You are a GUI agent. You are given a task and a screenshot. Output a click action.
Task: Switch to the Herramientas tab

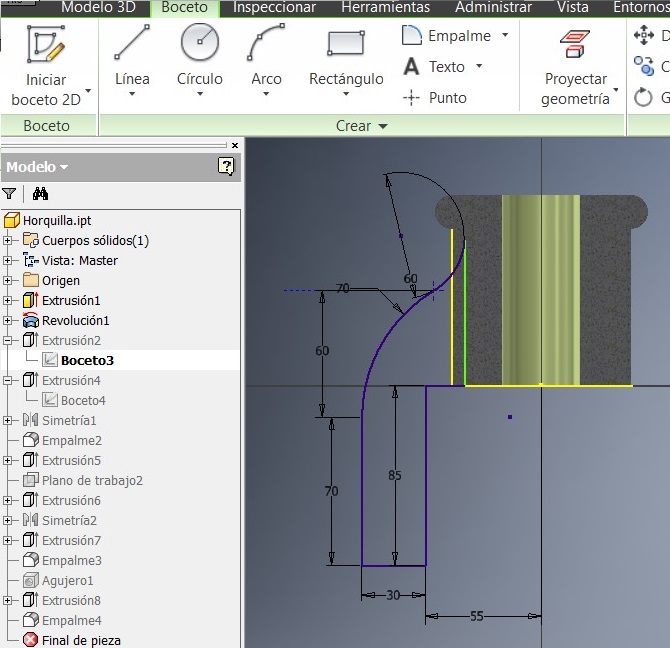tap(386, 7)
